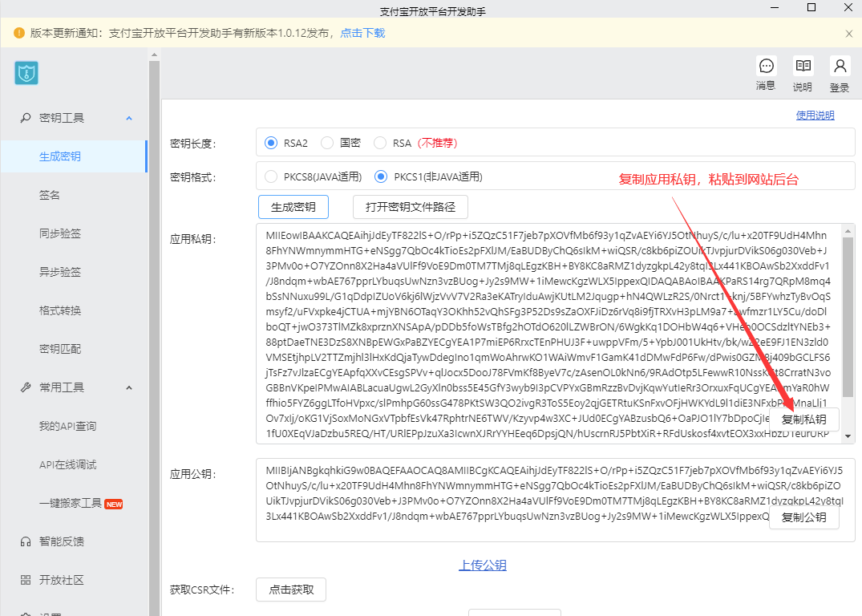The image size is (862, 616).
Task: Click the messages (消息) chat icon
Action: tap(766, 67)
